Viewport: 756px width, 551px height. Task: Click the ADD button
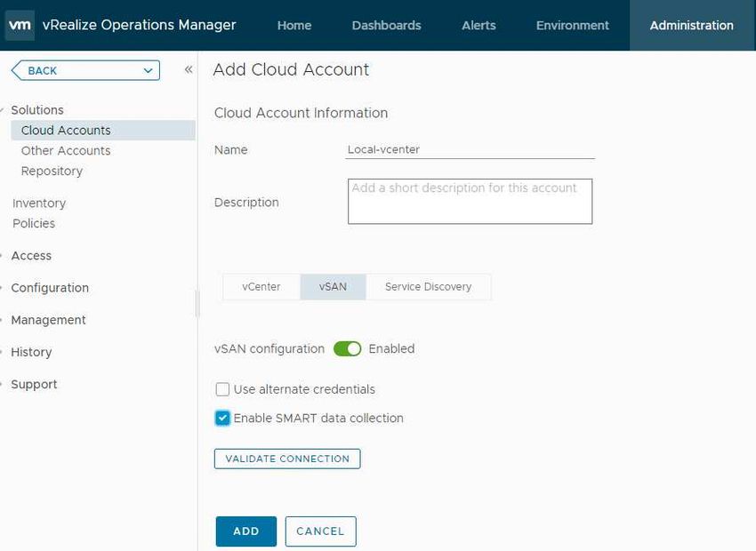(245, 531)
